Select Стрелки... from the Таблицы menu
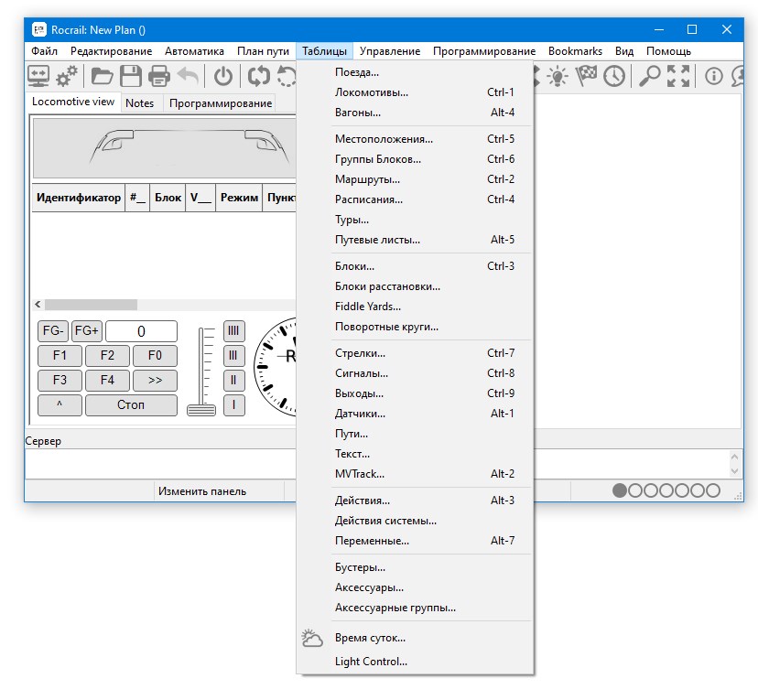 [x=360, y=353]
